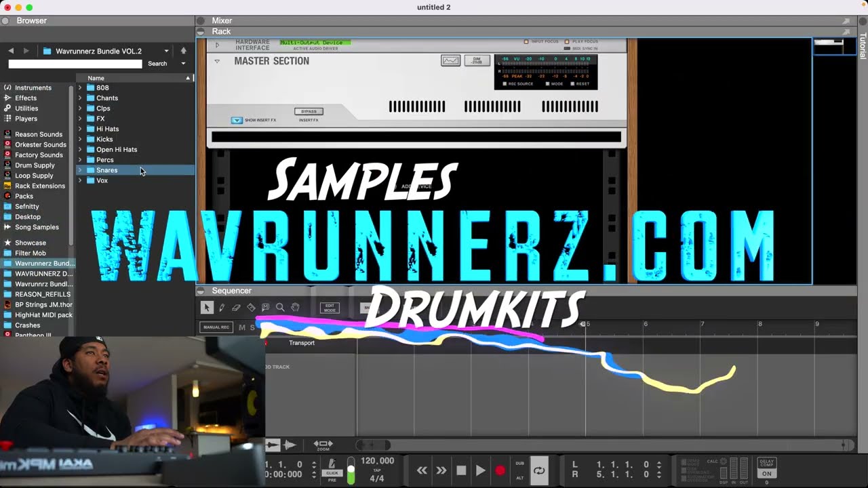Image resolution: width=868 pixels, height=488 pixels.
Task: Toggle Pre-count PRE under Click
Action: [x=332, y=480]
